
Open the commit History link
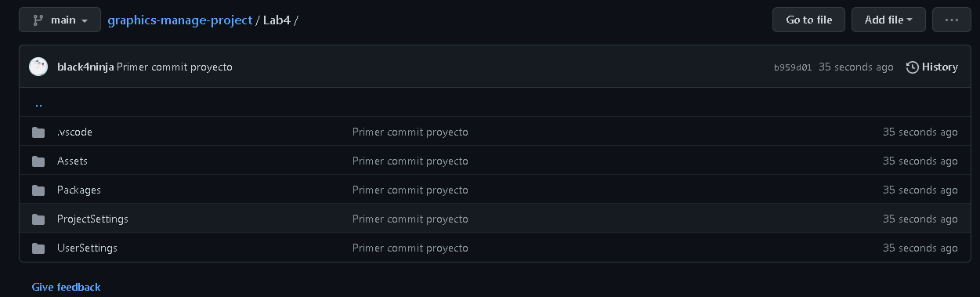pyautogui.click(x=932, y=67)
